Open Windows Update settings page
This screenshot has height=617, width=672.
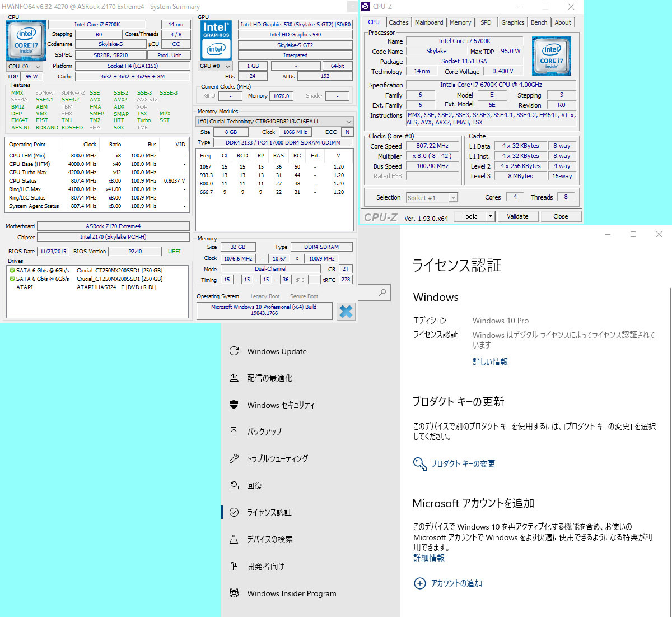click(310, 351)
